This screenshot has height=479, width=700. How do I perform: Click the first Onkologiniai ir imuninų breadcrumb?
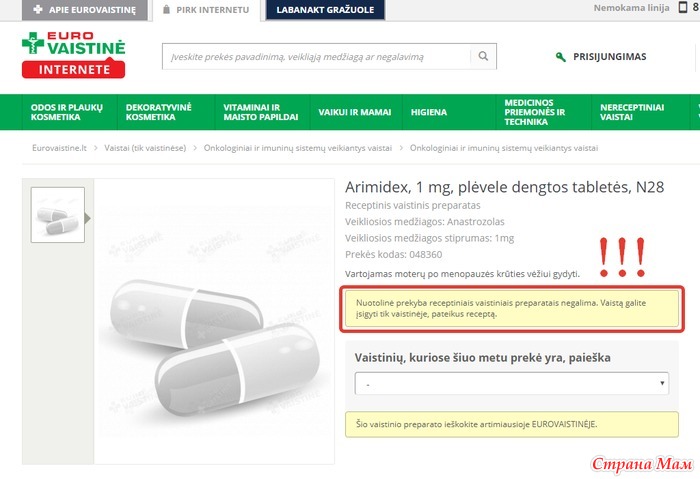(298, 148)
